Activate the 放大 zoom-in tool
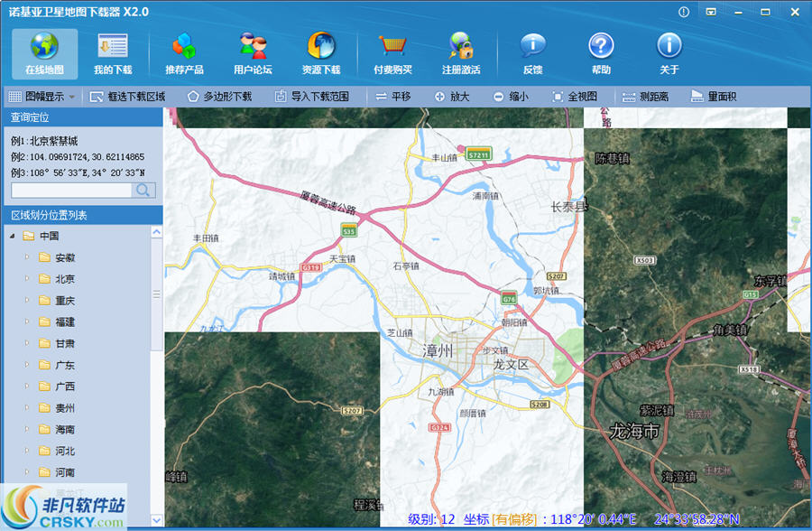812x531 pixels. coord(452,97)
